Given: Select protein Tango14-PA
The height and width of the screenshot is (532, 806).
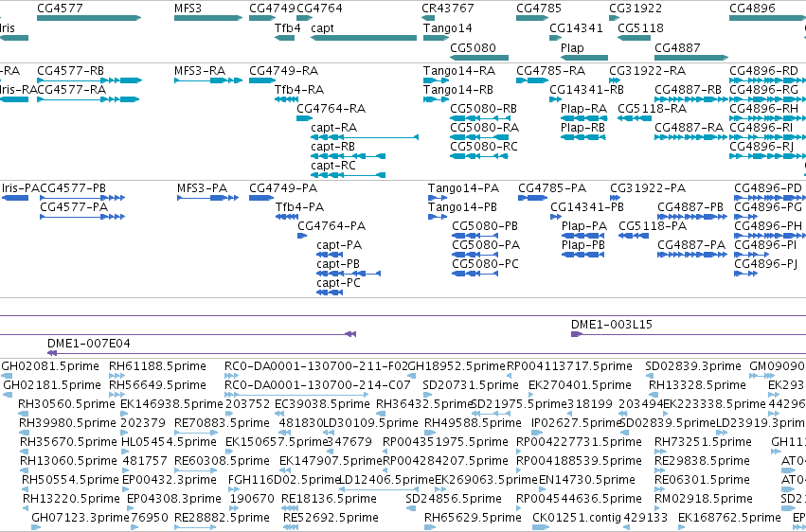Looking at the screenshot, I should (438, 198).
